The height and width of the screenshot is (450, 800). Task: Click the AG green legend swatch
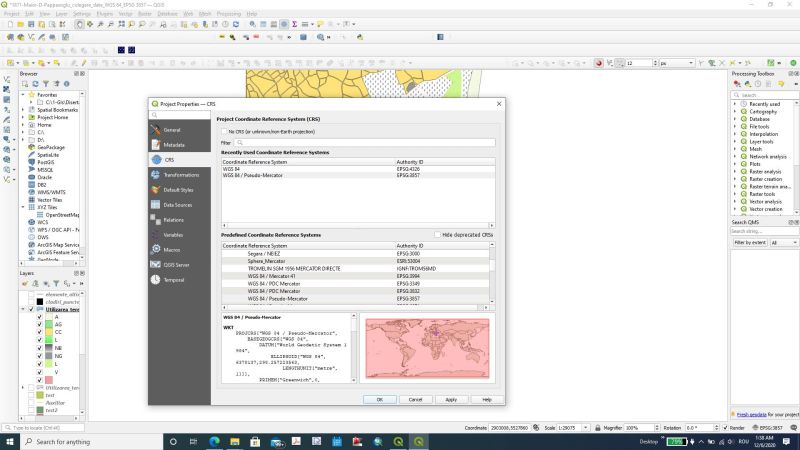[x=49, y=324]
